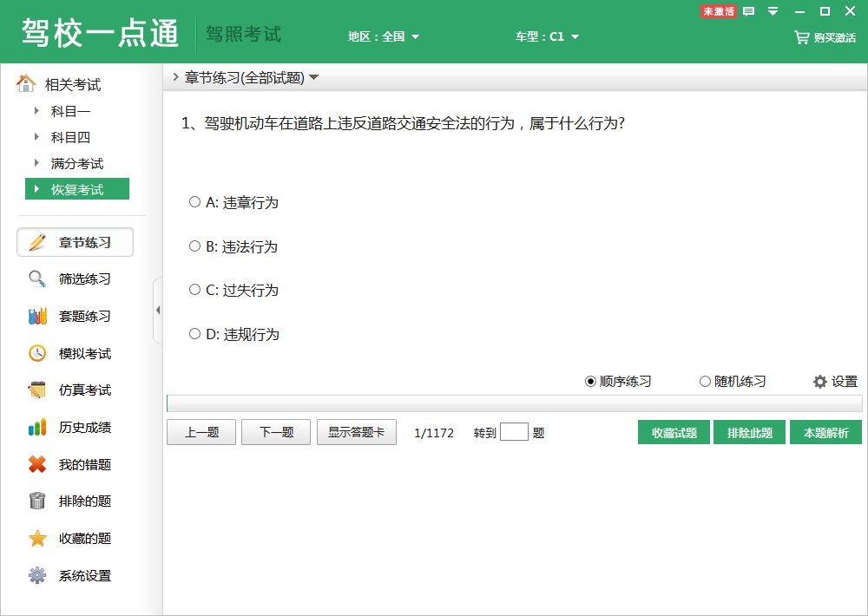Select 套题练习 exam set practice
The height and width of the screenshot is (616, 868).
click(75, 316)
